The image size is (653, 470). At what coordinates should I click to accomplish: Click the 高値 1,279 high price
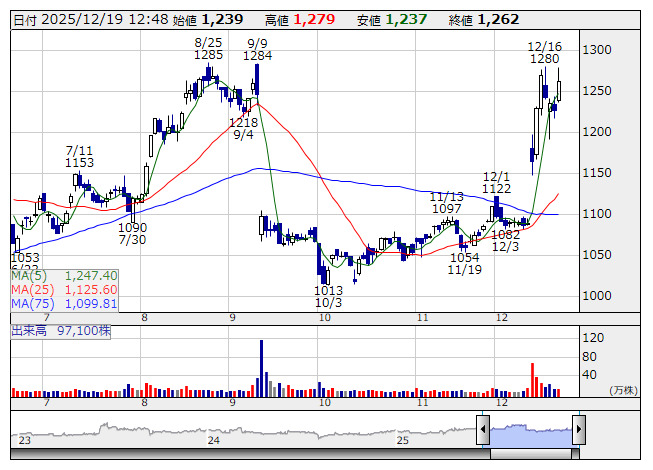pyautogui.click(x=300, y=20)
